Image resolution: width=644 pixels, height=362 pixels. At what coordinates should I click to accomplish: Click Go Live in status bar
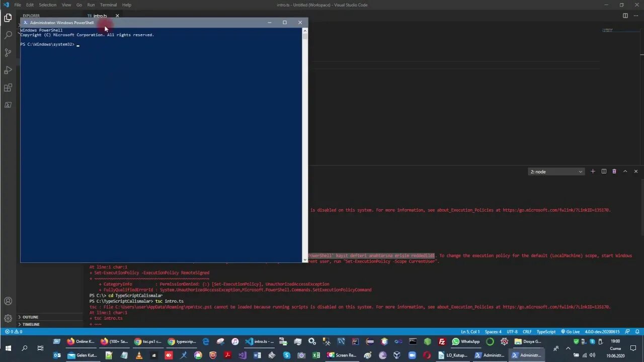coord(571,332)
